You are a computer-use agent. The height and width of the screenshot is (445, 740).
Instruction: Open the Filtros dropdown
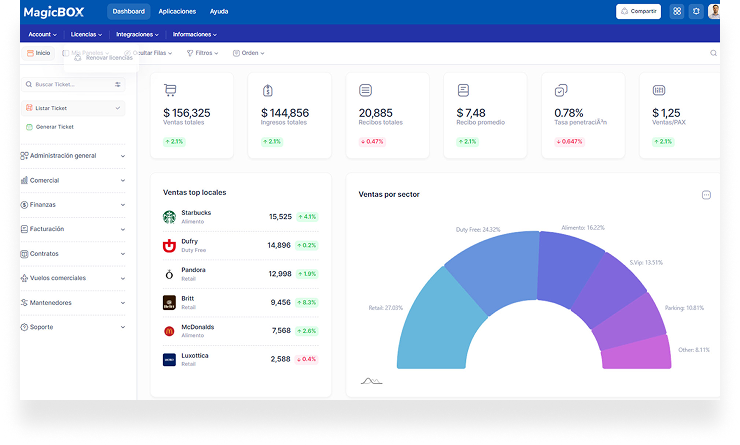click(206, 53)
